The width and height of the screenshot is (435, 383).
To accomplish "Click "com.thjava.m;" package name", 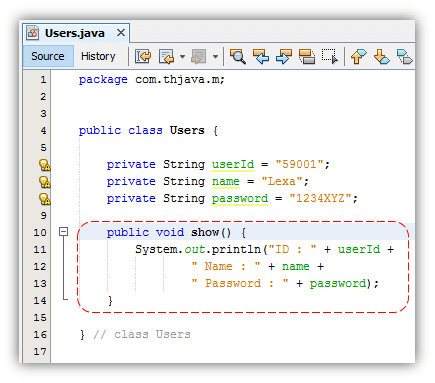I will click(180, 80).
